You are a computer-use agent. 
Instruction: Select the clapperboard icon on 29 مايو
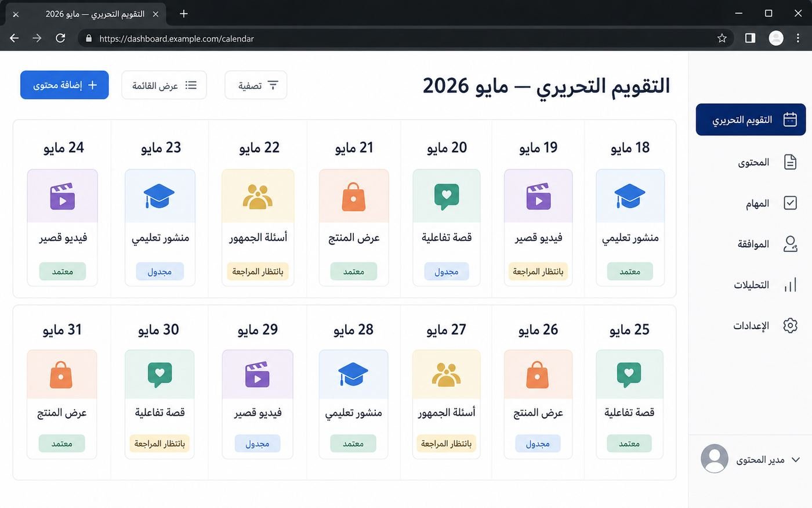tap(258, 374)
